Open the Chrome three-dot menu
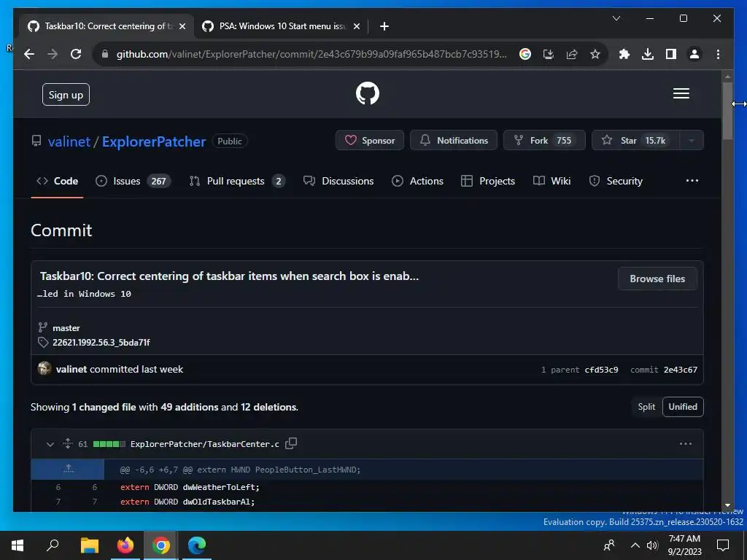 click(718, 54)
